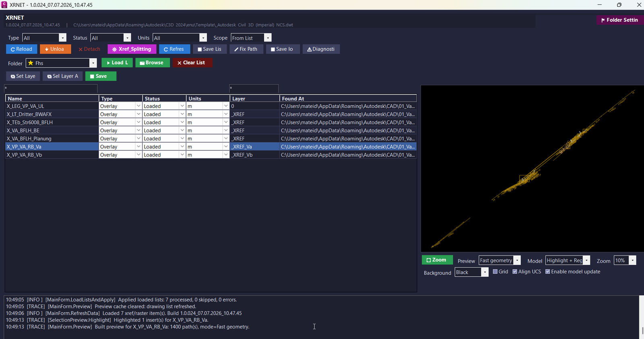The height and width of the screenshot is (339, 644).
Task: Open Units dropdown for X_TEb_Str6008_BFLH row
Action: [x=225, y=122]
